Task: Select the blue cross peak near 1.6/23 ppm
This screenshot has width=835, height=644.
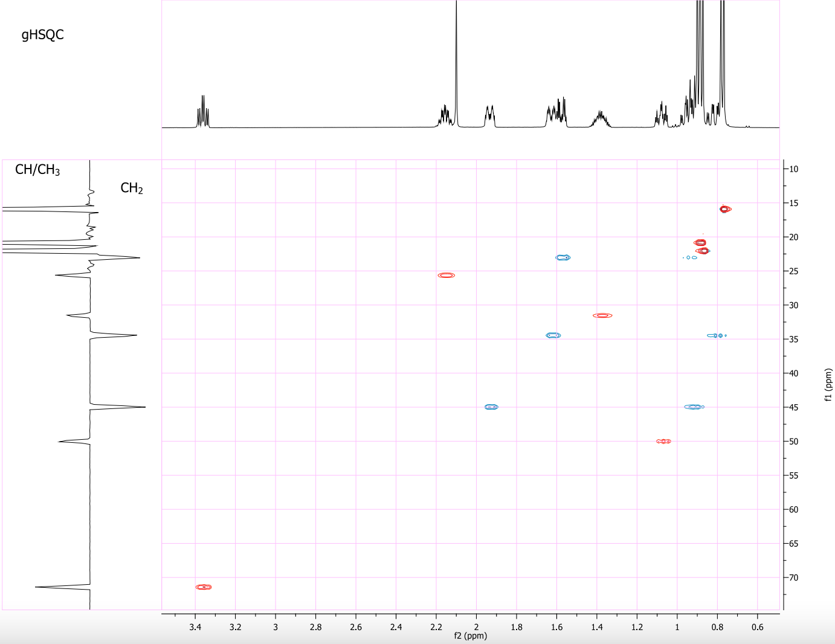Action: tap(562, 257)
